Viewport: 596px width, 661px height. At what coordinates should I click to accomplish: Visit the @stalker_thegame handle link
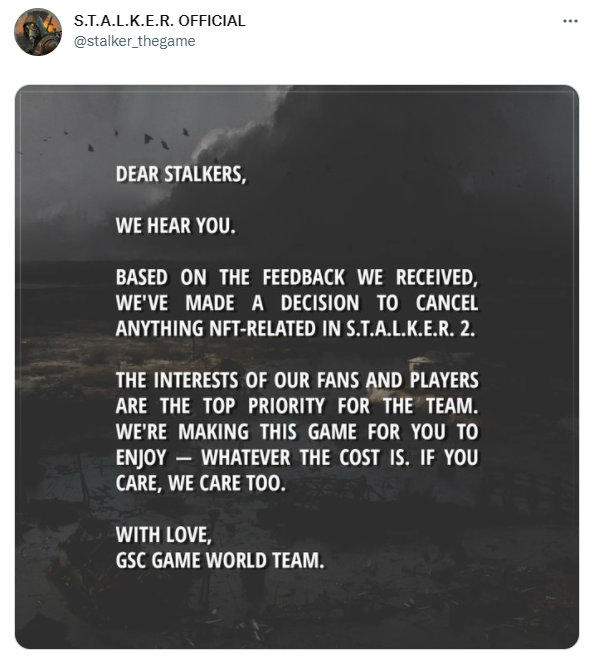click(134, 41)
